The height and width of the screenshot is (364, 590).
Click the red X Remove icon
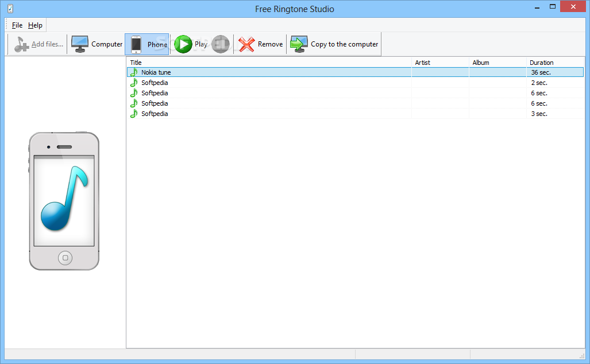click(x=246, y=44)
